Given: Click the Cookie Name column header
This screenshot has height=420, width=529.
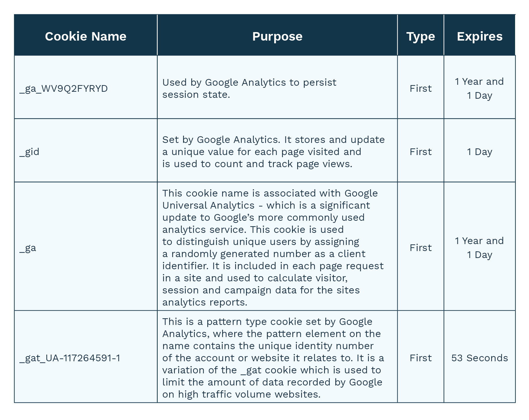Looking at the screenshot, I should tap(86, 36).
